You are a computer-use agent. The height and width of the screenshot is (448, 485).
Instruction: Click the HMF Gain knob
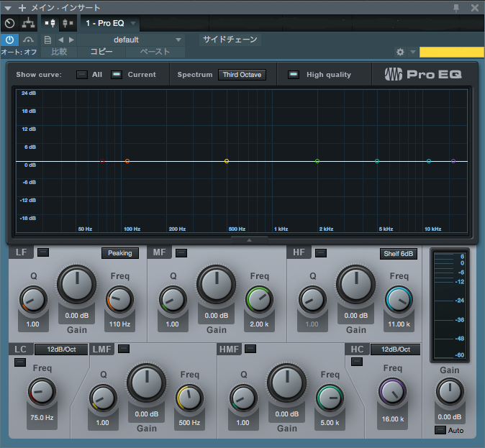(x=286, y=383)
